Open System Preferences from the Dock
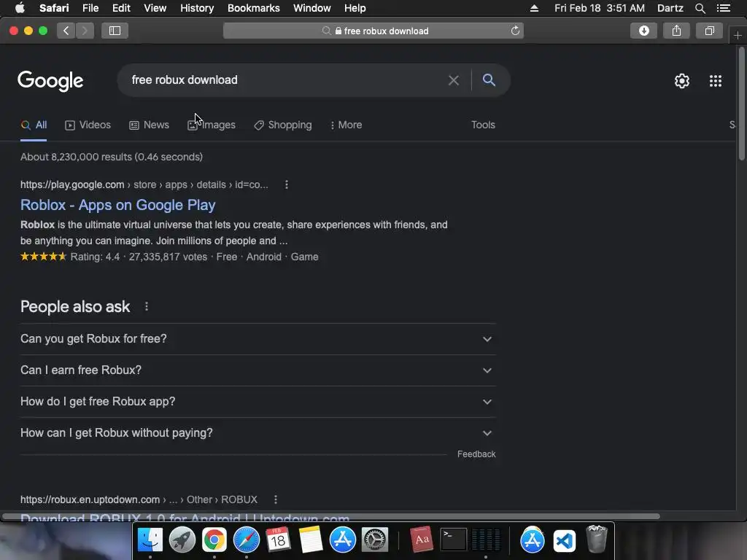Image resolution: width=747 pixels, height=560 pixels. pos(374,540)
